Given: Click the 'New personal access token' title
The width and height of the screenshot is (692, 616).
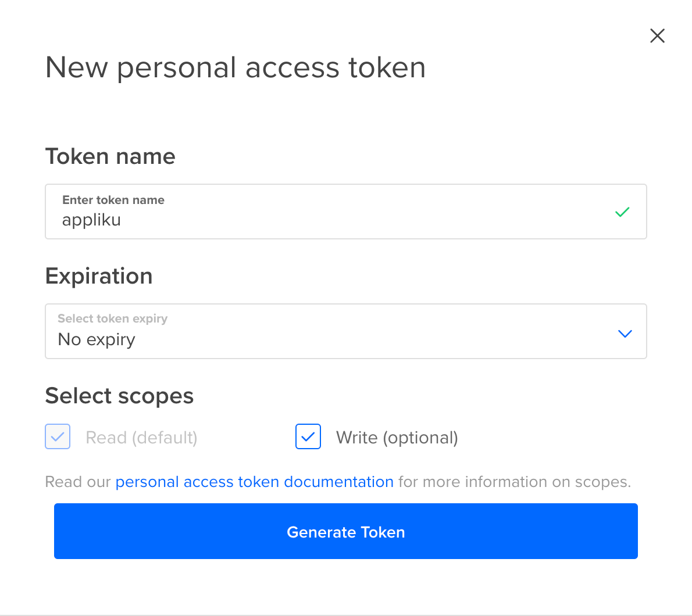Looking at the screenshot, I should (x=236, y=67).
